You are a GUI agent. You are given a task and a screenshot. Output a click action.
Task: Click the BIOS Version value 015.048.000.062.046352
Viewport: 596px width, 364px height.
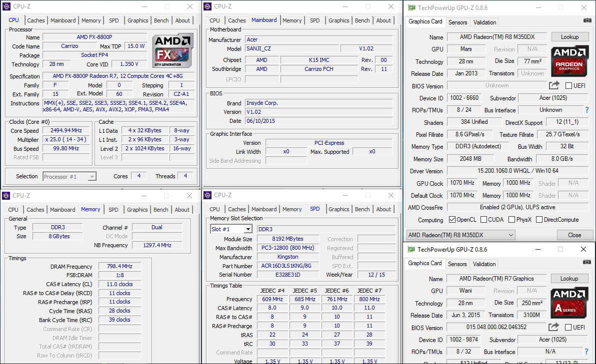[496, 327]
